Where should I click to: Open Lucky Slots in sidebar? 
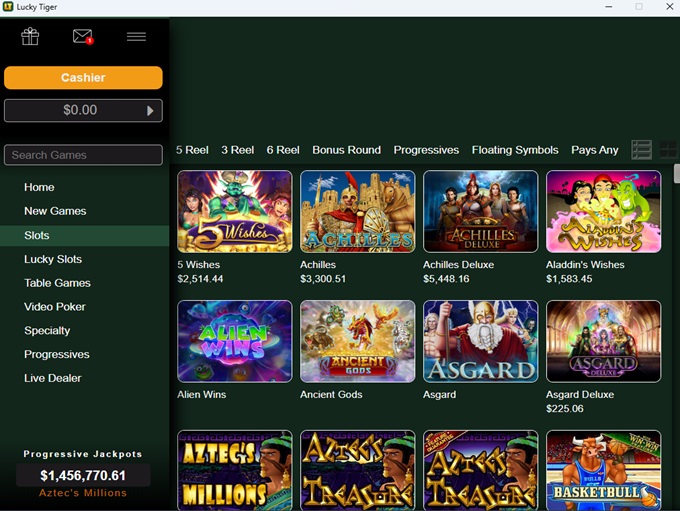click(53, 259)
